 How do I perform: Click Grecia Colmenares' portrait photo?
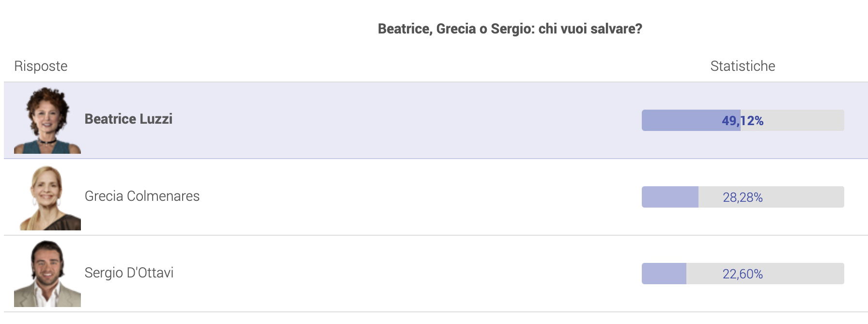pyautogui.click(x=47, y=197)
